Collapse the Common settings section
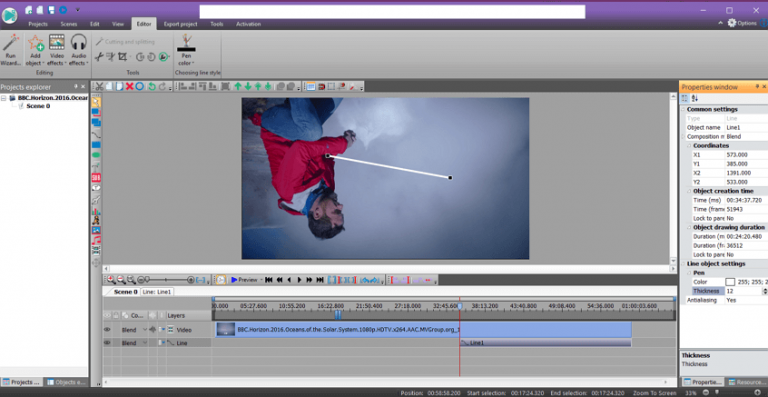 (x=684, y=109)
